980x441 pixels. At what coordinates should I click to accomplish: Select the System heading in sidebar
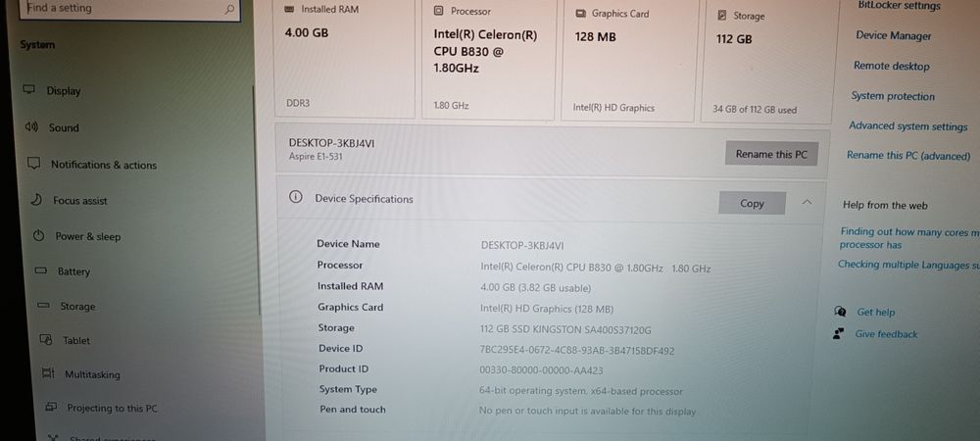click(x=37, y=44)
